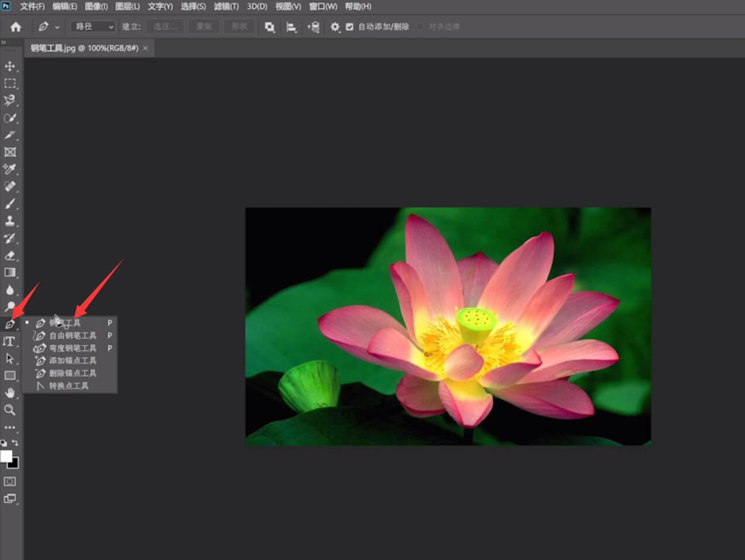Select the Rectangle shape tool
This screenshot has width=745, height=560.
click(10, 376)
